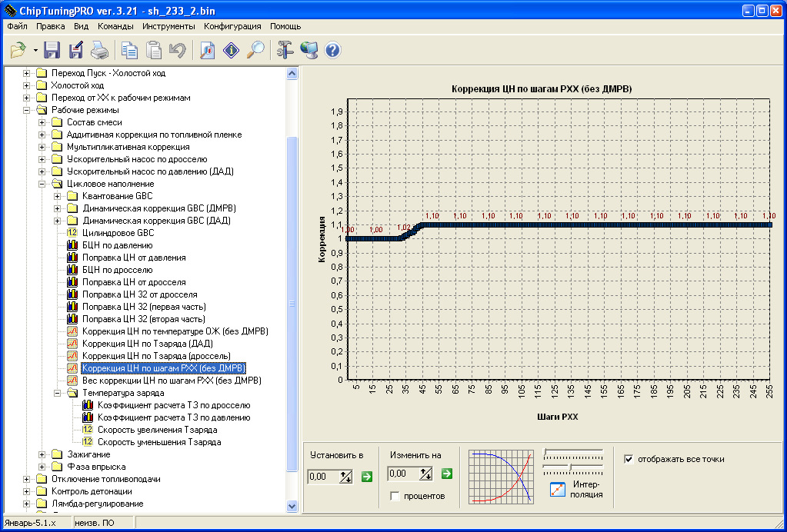787x532 pixels.
Task: Enable the 'процентов' checkbox
Action: pos(395,496)
